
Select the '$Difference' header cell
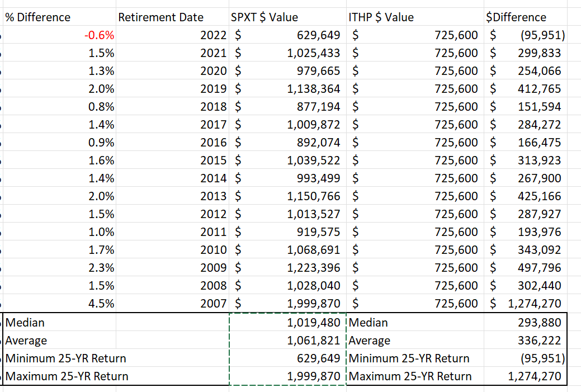point(526,17)
